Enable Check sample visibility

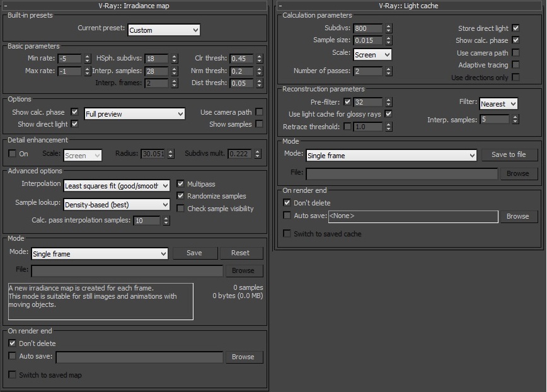tap(180, 208)
